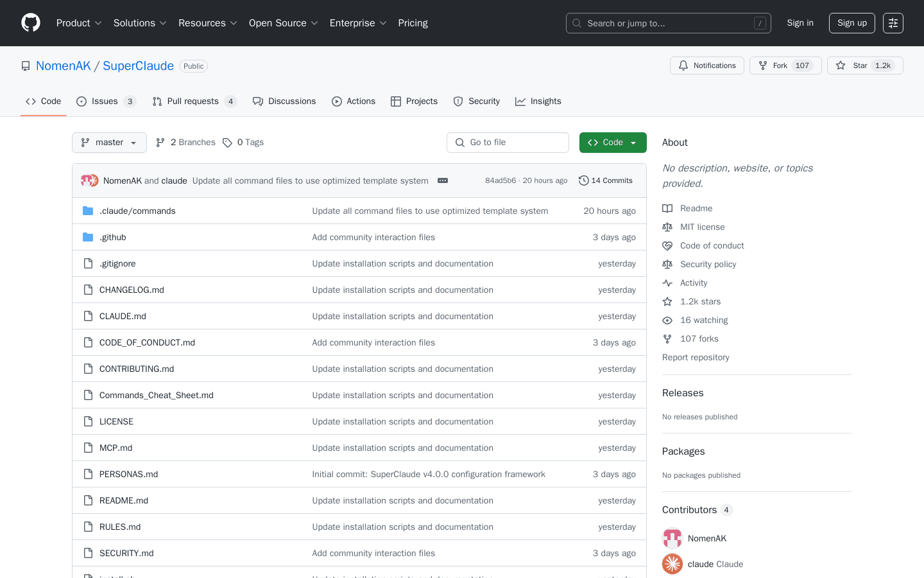
Task: Click the Activity pulse icon in About section
Action: pos(667,283)
